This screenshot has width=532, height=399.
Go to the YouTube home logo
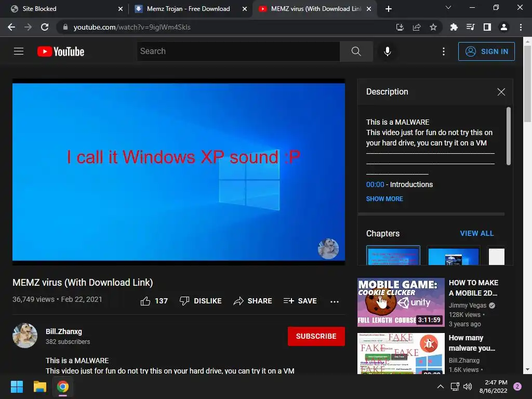coord(61,51)
